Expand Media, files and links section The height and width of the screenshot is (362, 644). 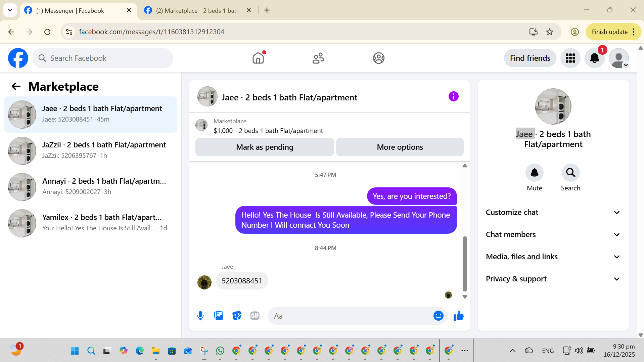click(x=553, y=257)
